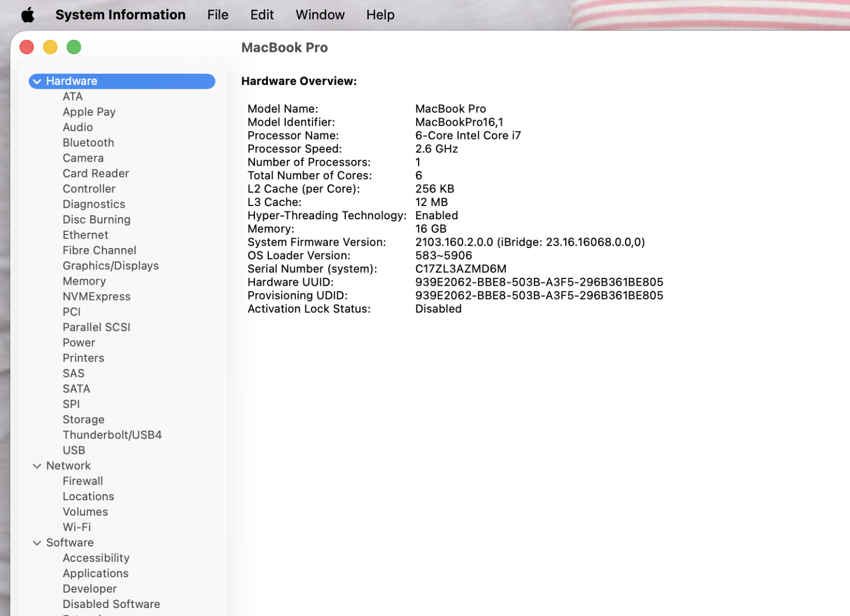Click the Processor Name value
Image resolution: width=850 pixels, height=616 pixels.
468,136
